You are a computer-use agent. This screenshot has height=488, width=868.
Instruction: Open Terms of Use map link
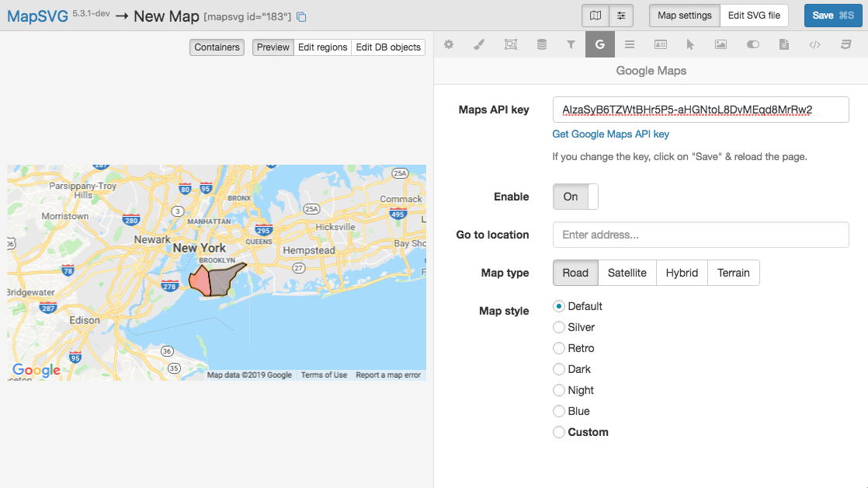[x=324, y=375]
